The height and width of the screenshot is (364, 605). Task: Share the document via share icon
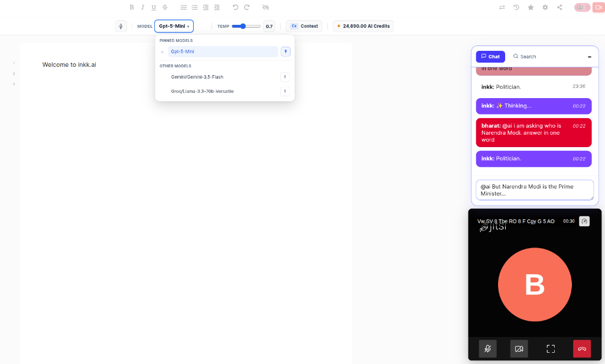pos(560,7)
